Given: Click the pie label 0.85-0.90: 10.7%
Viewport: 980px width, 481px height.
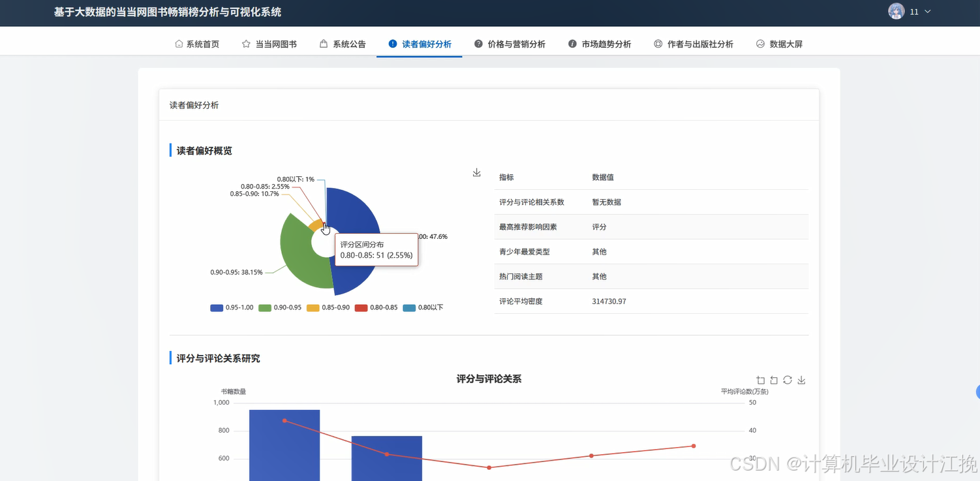Looking at the screenshot, I should [x=254, y=193].
